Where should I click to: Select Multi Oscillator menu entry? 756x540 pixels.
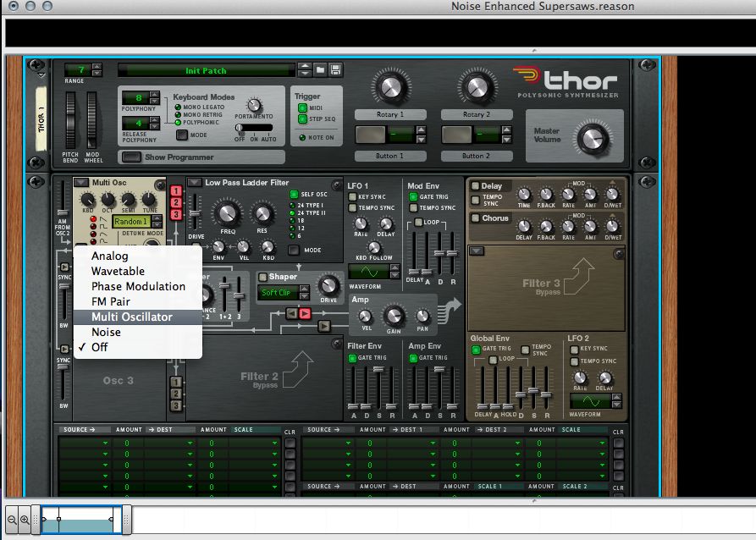(137, 317)
